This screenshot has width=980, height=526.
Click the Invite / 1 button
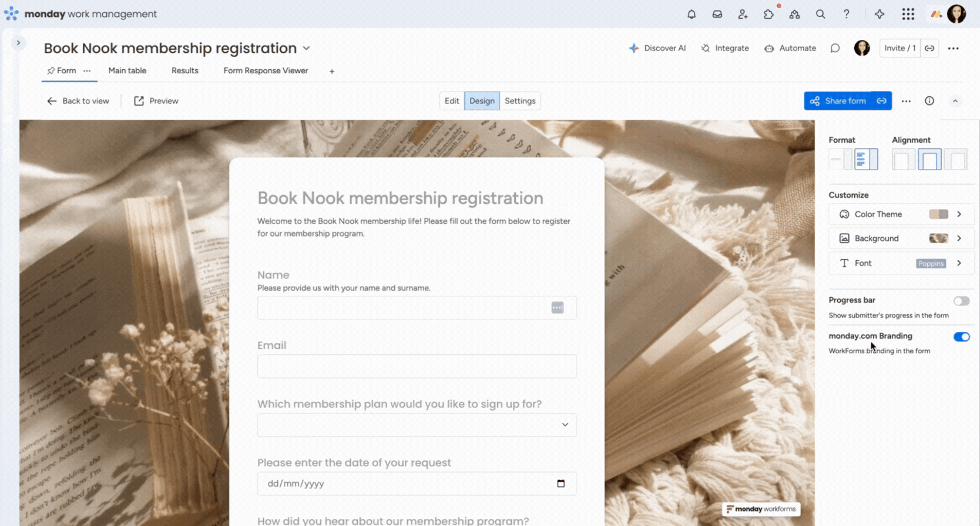coord(900,48)
